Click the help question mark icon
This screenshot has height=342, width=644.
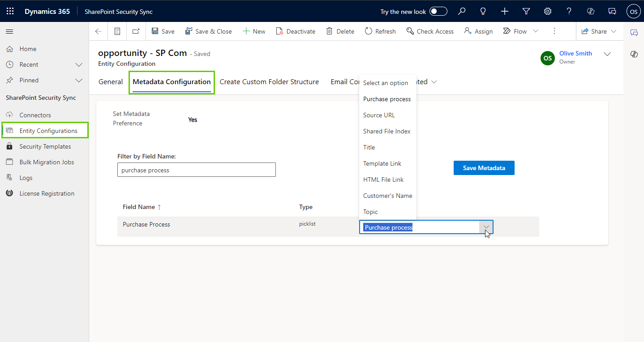point(569,11)
